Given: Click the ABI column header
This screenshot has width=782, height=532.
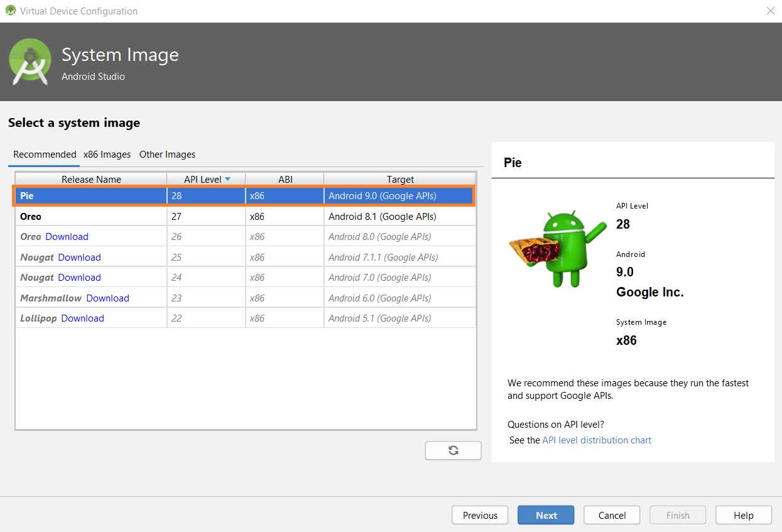Looking at the screenshot, I should coord(285,179).
